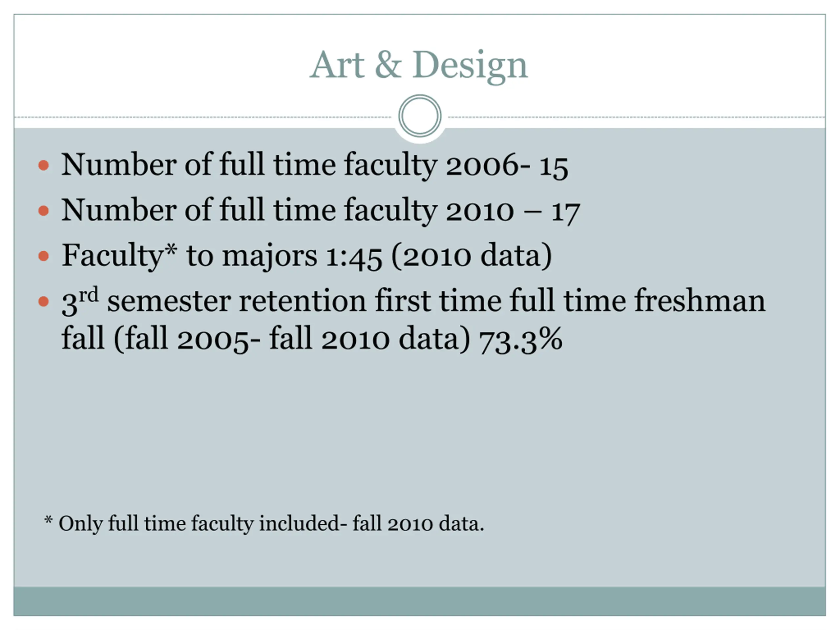Select the orange bullet before the 2010 faculty line
The height and width of the screenshot is (630, 840).
point(44,211)
